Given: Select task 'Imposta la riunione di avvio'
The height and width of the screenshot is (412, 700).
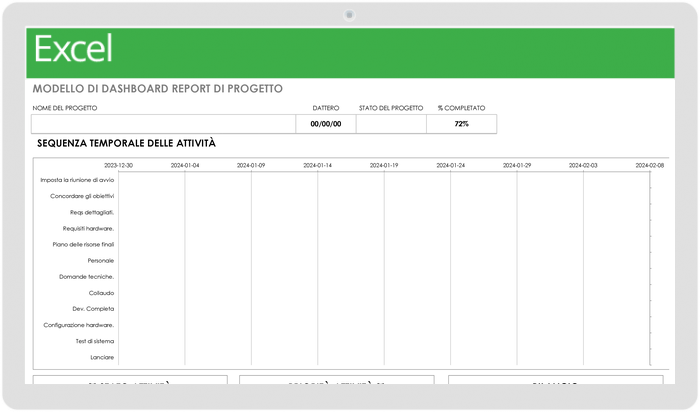Looking at the screenshot, I should pos(77,180).
